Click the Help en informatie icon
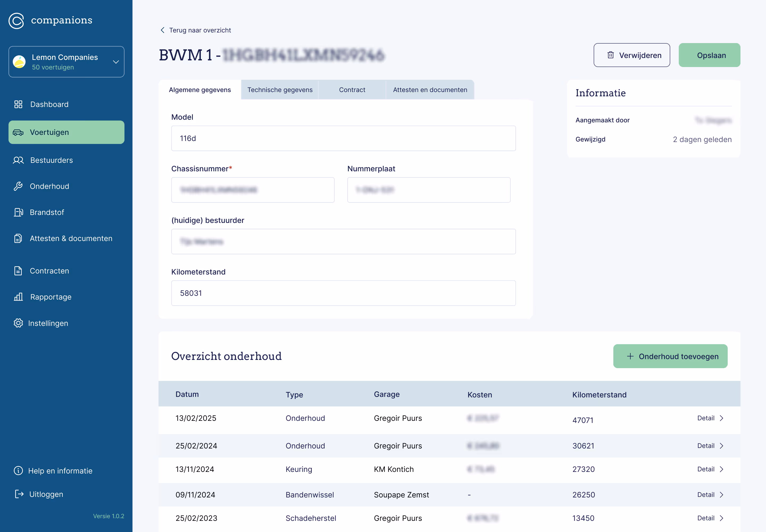 [x=18, y=471]
